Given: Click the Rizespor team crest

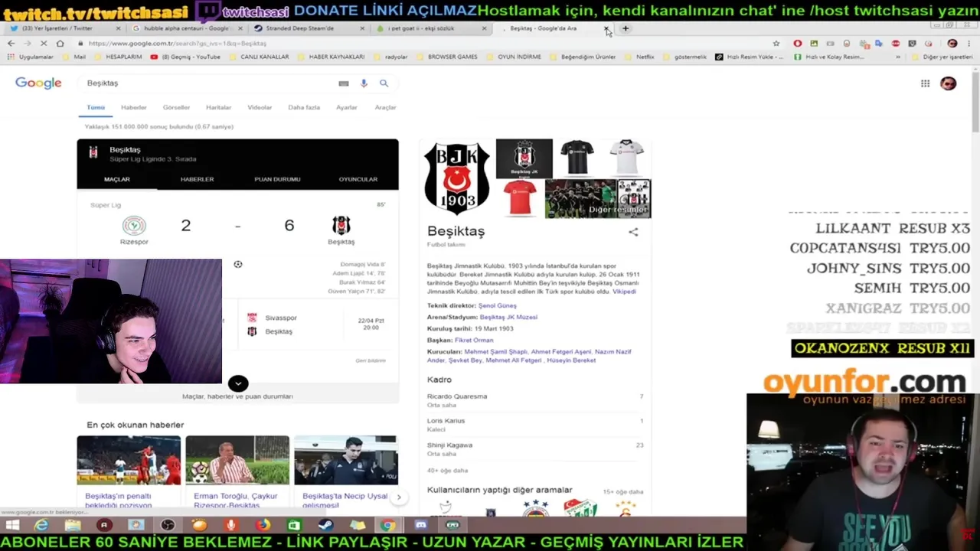Looking at the screenshot, I should click(134, 226).
